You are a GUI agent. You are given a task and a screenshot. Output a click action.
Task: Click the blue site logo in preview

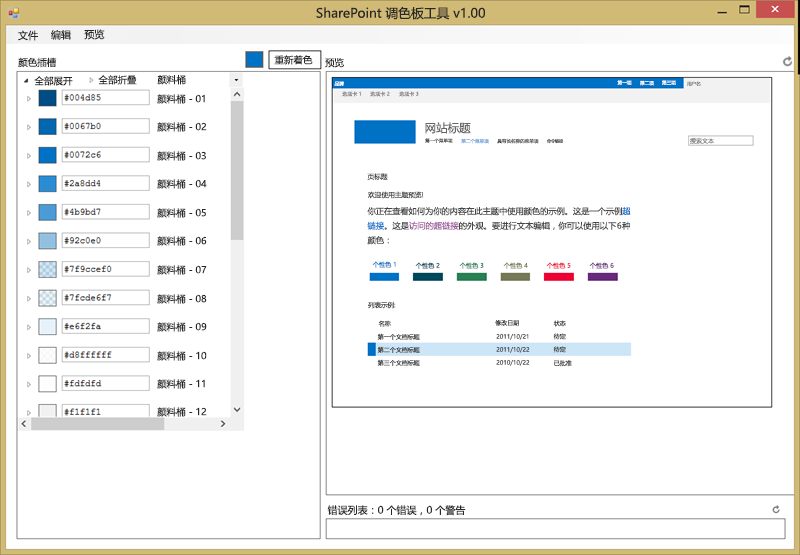pos(385,132)
